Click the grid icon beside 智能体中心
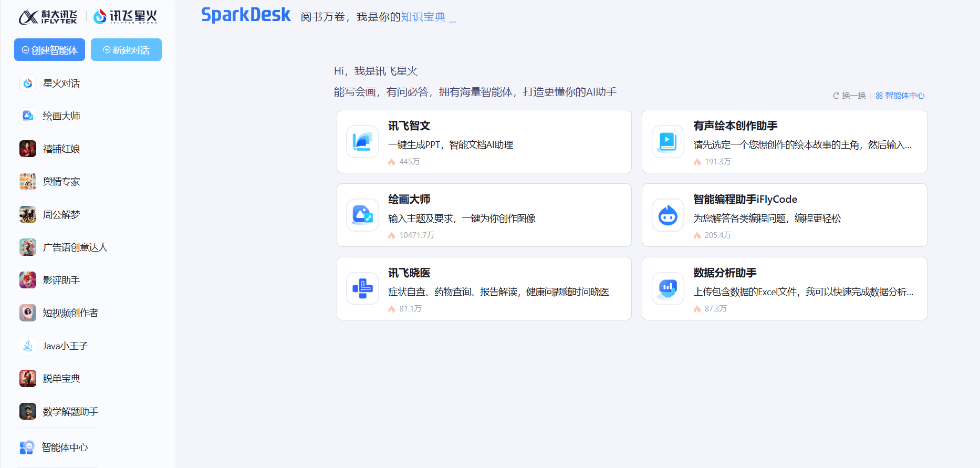 pos(879,96)
